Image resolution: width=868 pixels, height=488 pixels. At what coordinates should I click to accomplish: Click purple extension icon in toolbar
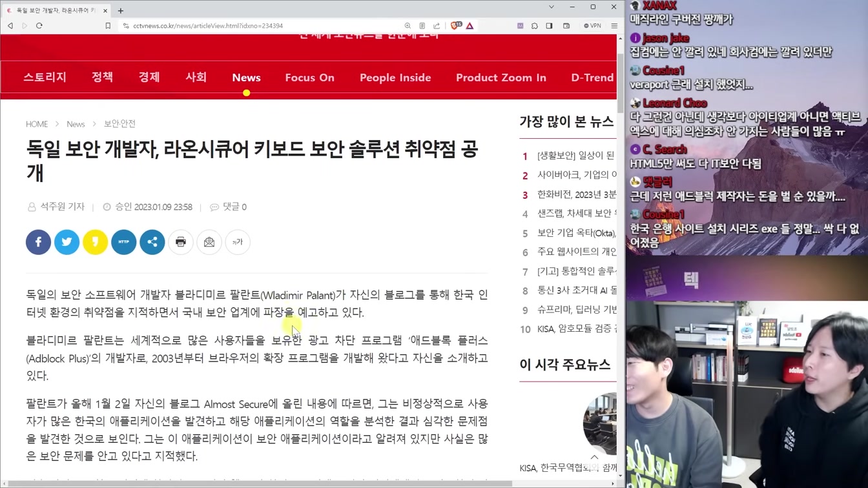tap(520, 26)
